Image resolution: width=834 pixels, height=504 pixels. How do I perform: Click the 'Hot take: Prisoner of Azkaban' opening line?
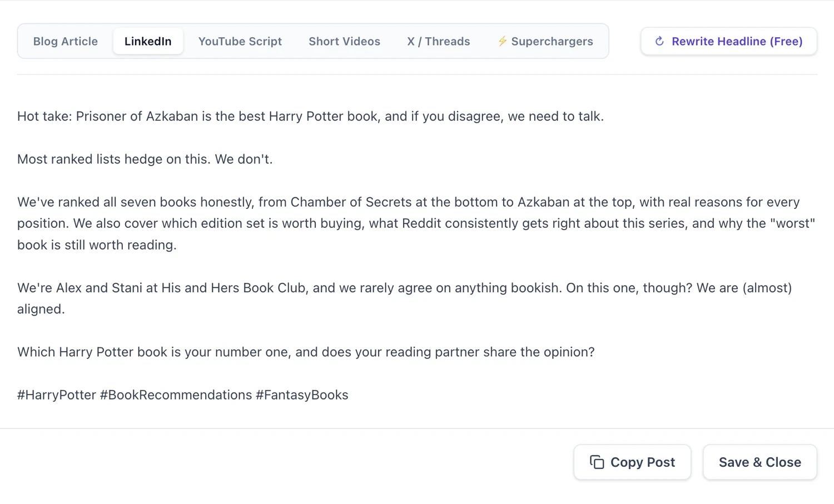[x=310, y=116]
